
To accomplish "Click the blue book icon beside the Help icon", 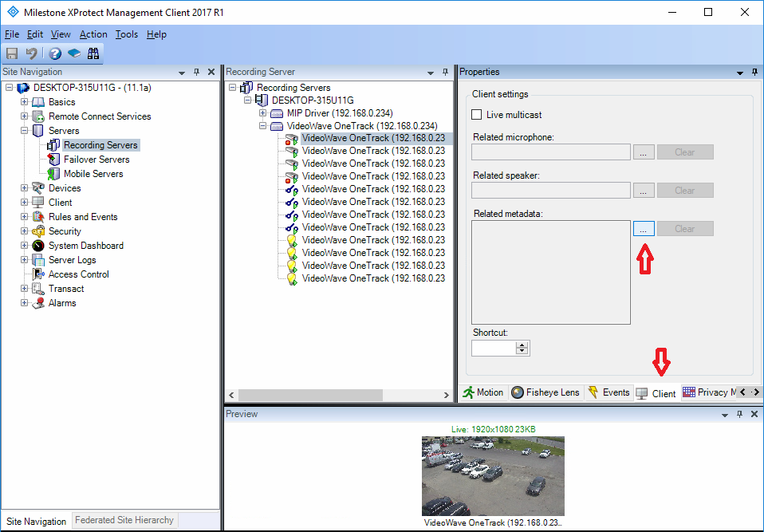I will (74, 53).
